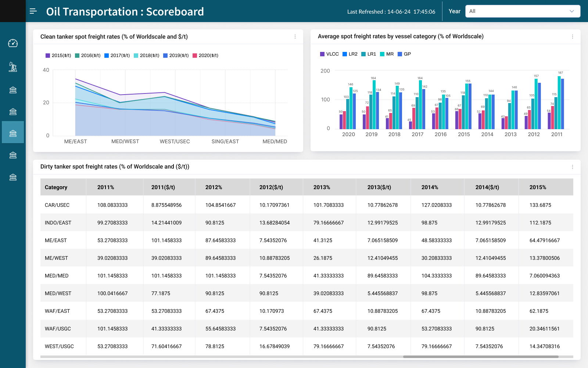Click the 2011($/t) column header
The height and width of the screenshot is (368, 588).
[x=163, y=187]
